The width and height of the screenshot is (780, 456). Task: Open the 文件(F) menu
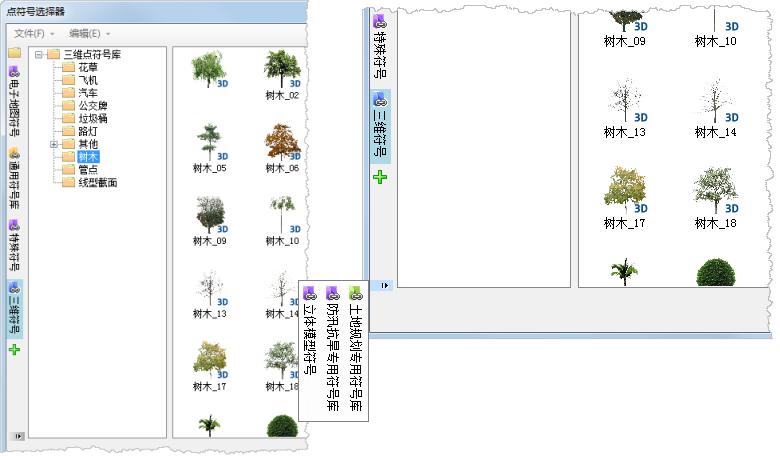[x=33, y=33]
